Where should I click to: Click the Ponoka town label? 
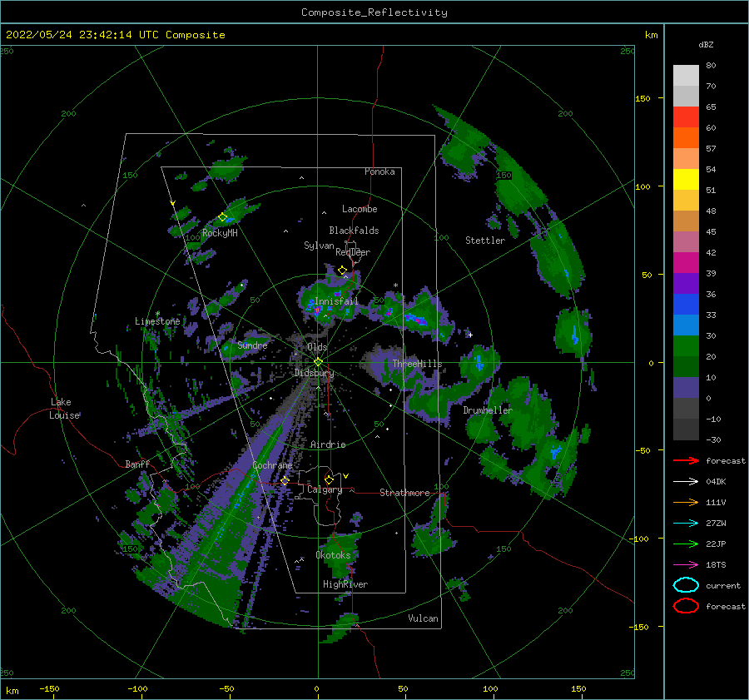pyautogui.click(x=379, y=171)
